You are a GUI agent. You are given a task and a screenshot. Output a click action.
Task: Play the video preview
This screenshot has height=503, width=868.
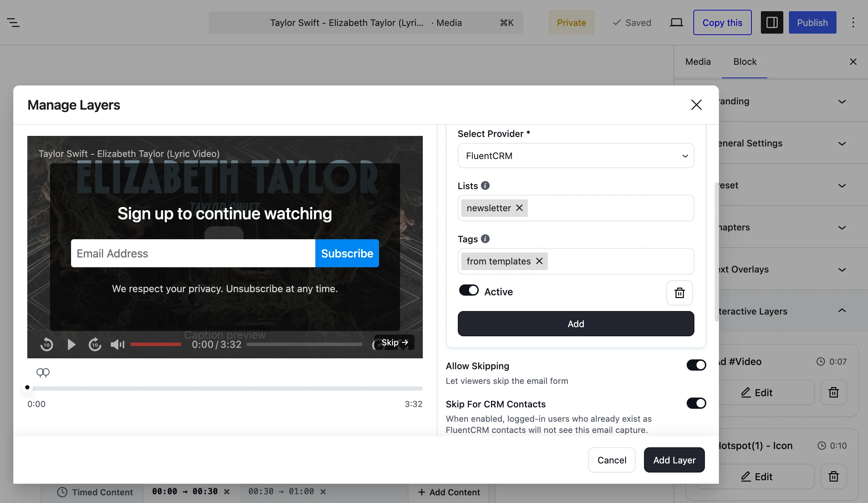pyautogui.click(x=71, y=344)
